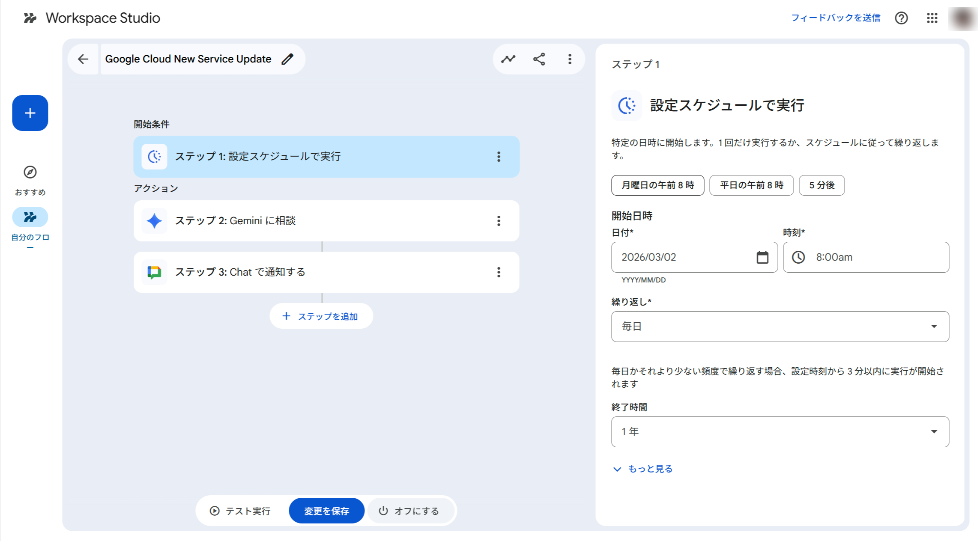Image resolution: width=980 pixels, height=541 pixels.
Task: Click フィードバックを送信 link
Action: tap(836, 18)
